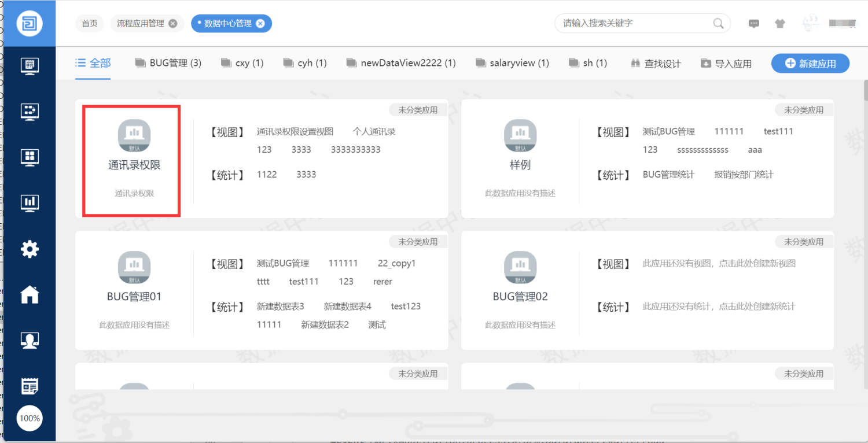Select the BUG管理 (3) category tab
868x443 pixels.
pos(168,63)
